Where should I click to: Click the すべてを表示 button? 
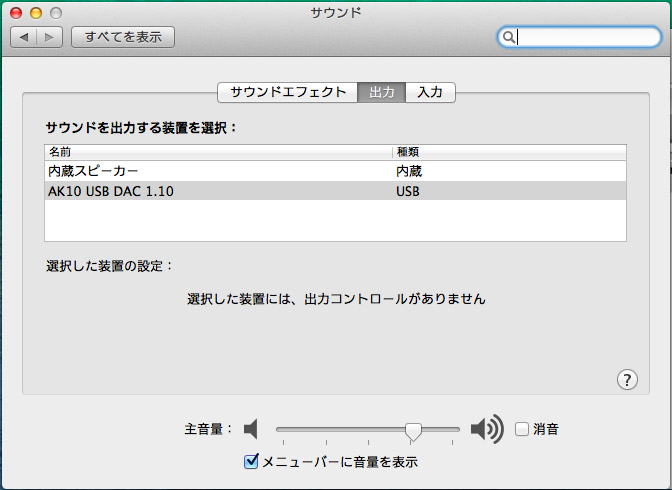point(123,37)
